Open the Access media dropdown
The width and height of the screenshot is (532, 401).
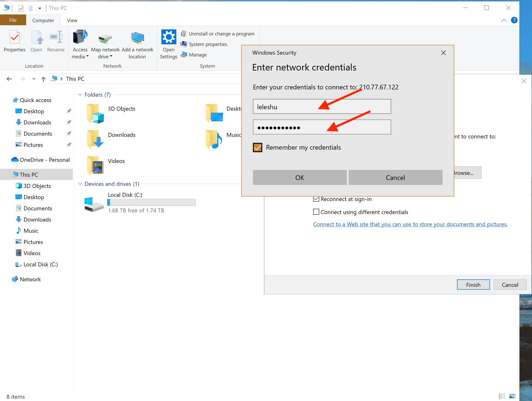80,45
